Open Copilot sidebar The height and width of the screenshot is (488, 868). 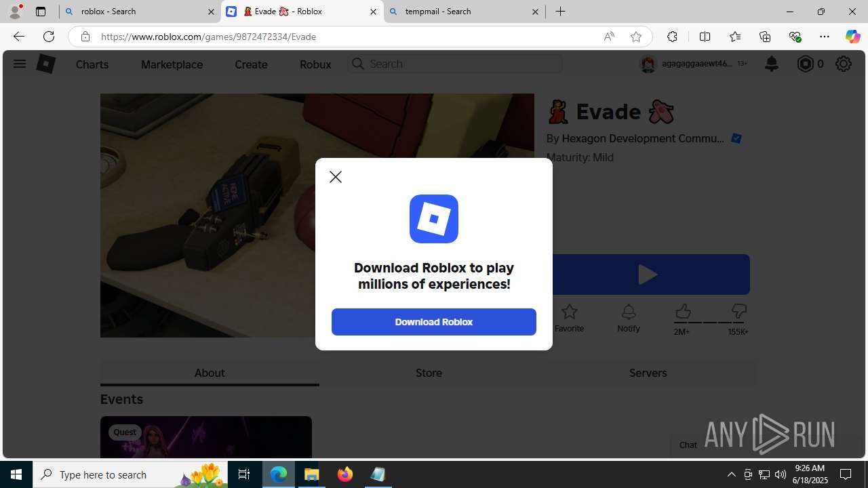click(x=852, y=37)
